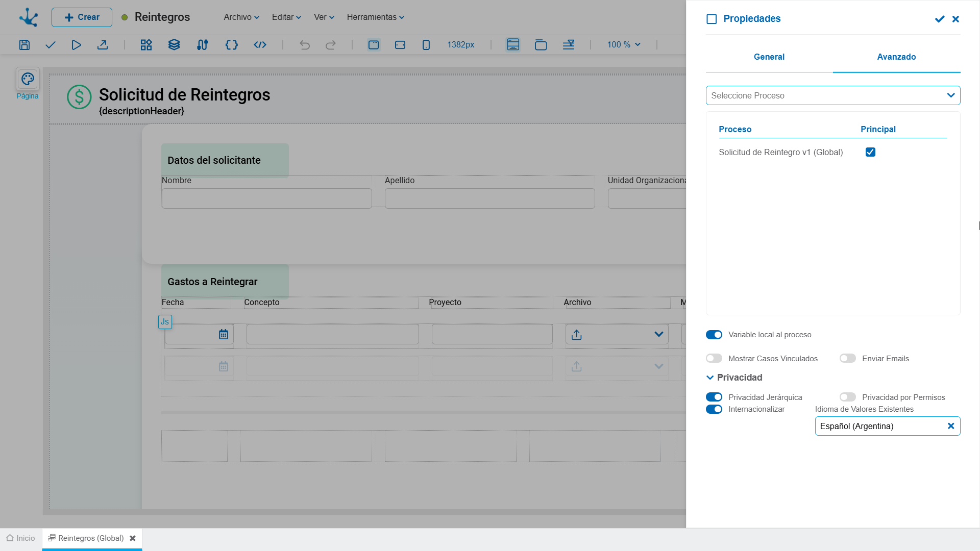Click the tabs container icon
This screenshot has width=980, height=551.
click(x=541, y=45)
